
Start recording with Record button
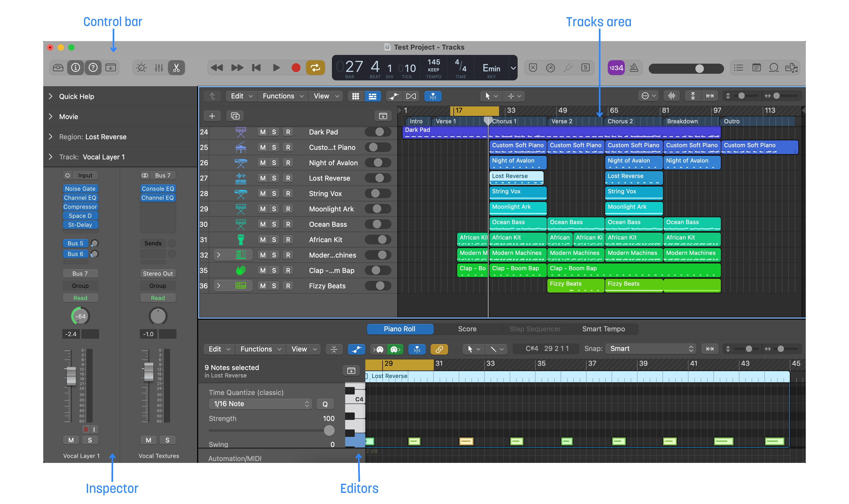[x=296, y=68]
